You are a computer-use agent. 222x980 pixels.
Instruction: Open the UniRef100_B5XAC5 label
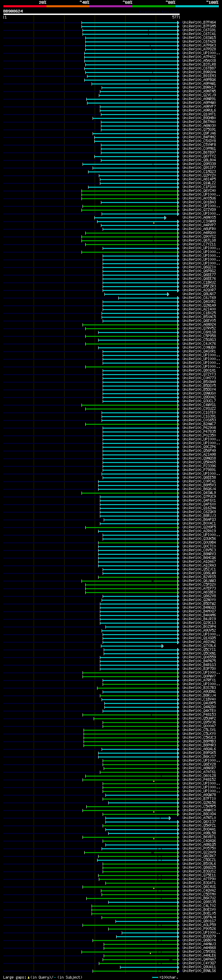click(199, 317)
